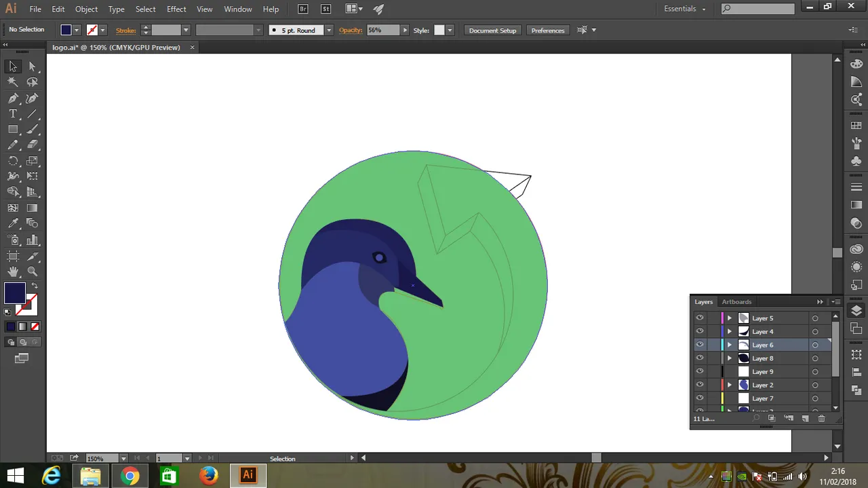
Task: Expand Layer 2 disclosure triangle
Action: 730,385
